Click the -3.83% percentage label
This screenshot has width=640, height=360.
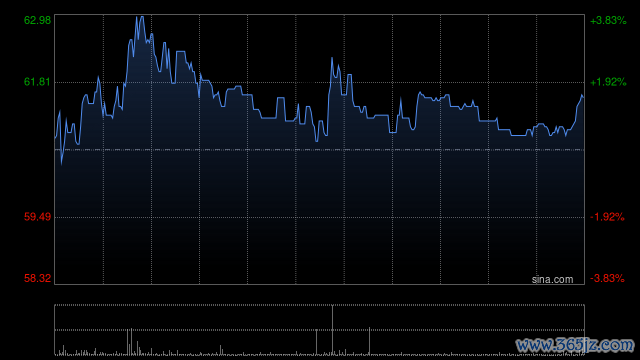pos(607,278)
